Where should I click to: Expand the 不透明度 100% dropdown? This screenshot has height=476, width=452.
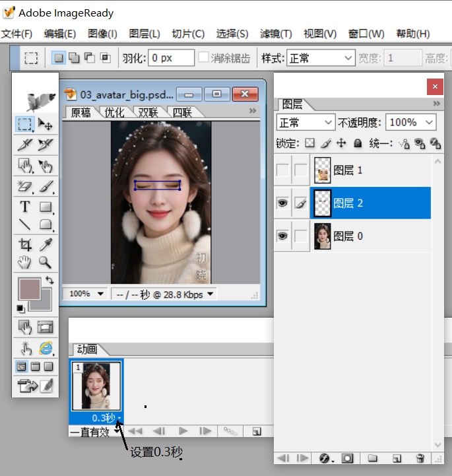point(430,122)
